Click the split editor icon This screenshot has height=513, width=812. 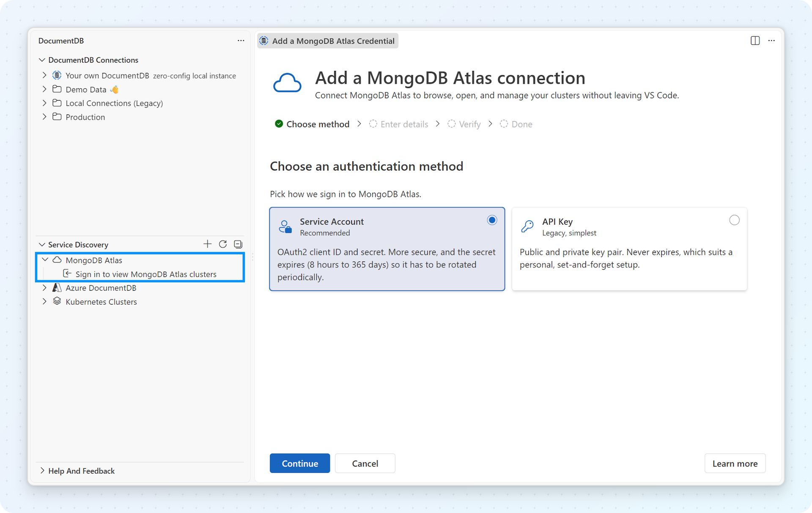coord(755,41)
